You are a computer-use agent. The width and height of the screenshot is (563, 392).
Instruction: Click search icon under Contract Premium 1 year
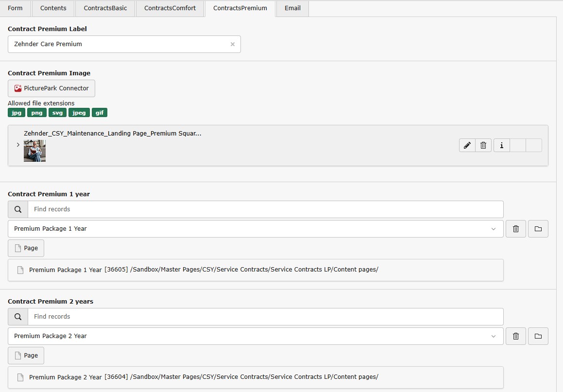[x=18, y=209]
